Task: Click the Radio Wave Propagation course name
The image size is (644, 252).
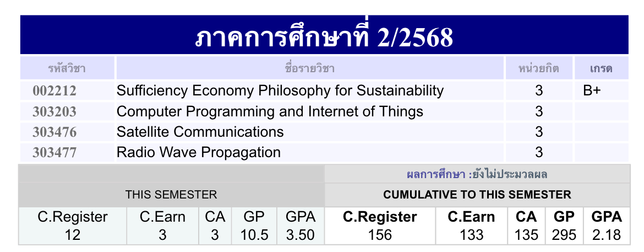Action: (x=199, y=153)
